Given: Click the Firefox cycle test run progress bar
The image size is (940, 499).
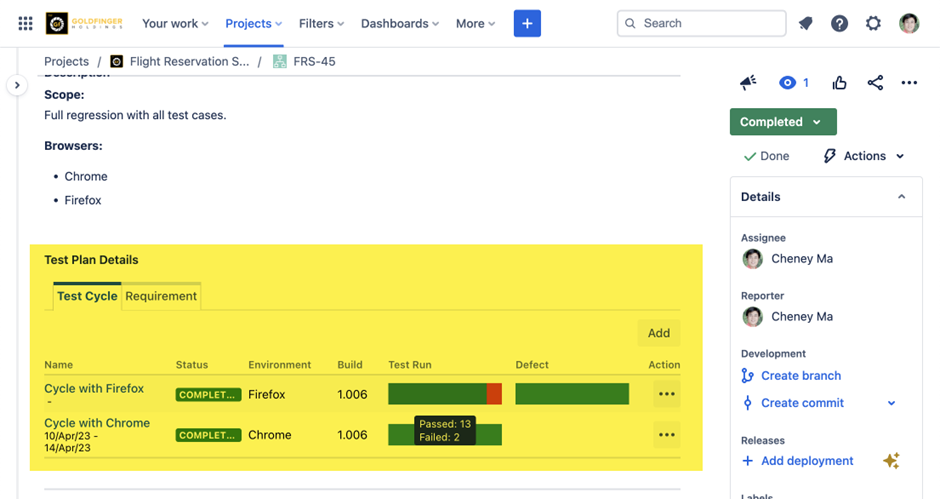Looking at the screenshot, I should (x=444, y=394).
